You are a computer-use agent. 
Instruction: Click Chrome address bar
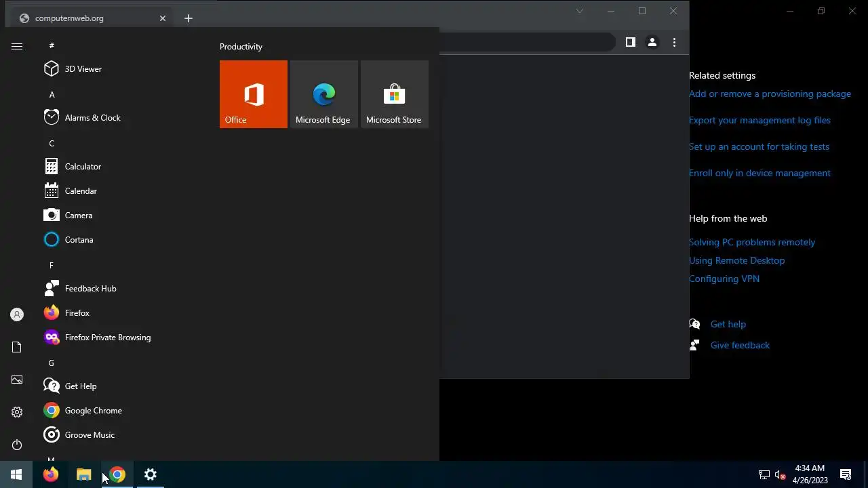point(526,42)
